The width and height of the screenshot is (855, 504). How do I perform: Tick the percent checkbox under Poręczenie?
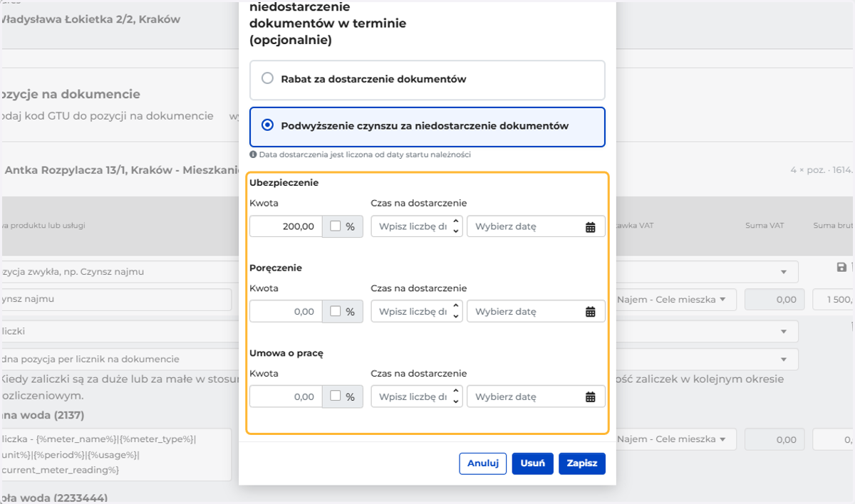pyautogui.click(x=336, y=311)
